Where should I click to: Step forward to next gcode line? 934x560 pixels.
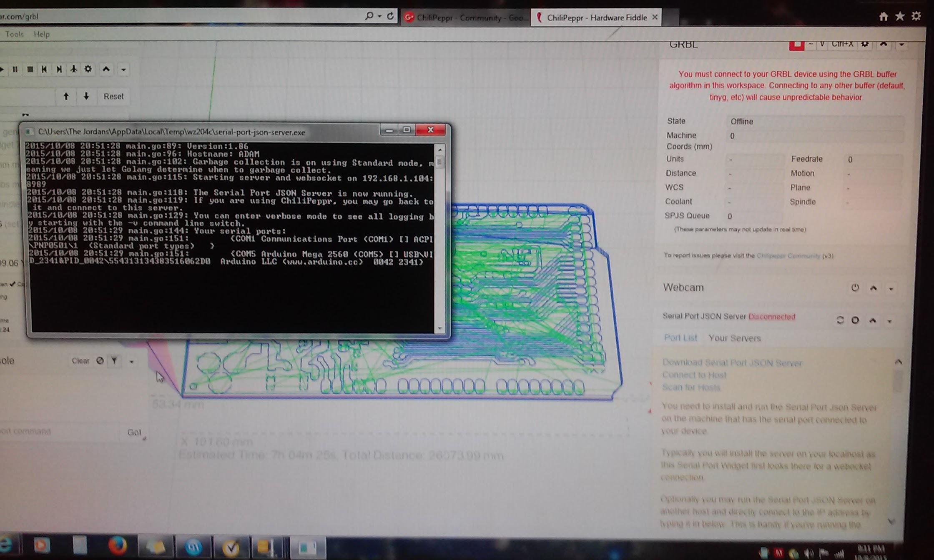click(x=59, y=69)
